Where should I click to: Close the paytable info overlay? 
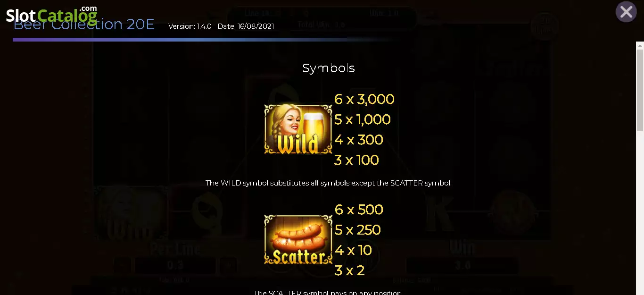[x=626, y=12]
